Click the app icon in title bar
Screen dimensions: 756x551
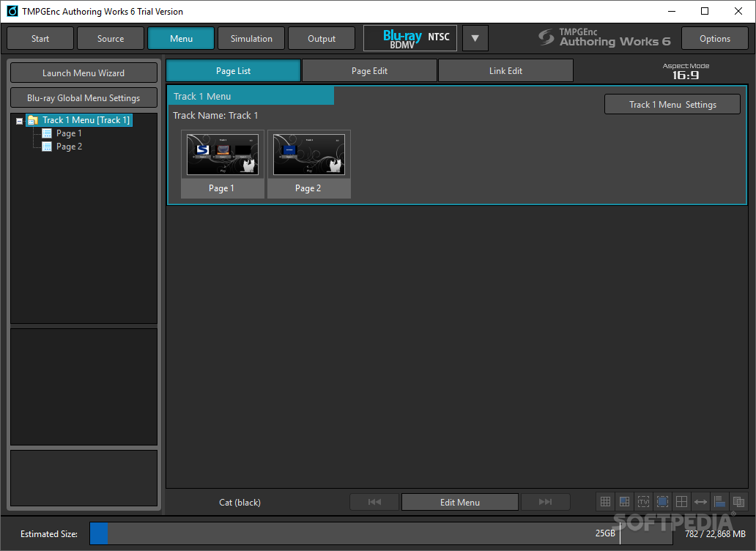click(x=12, y=11)
